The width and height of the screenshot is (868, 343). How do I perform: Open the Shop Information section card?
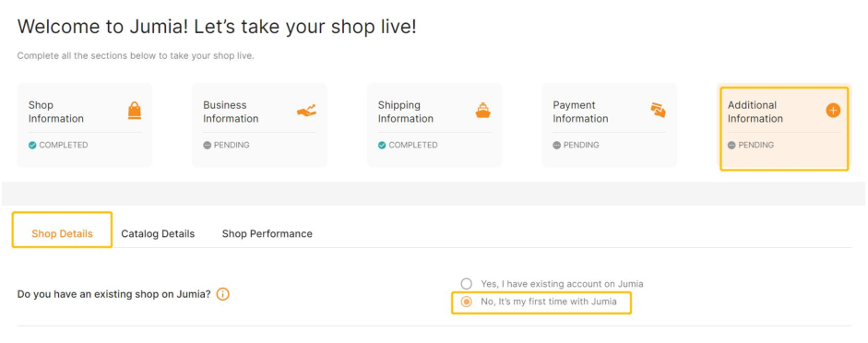[85, 125]
